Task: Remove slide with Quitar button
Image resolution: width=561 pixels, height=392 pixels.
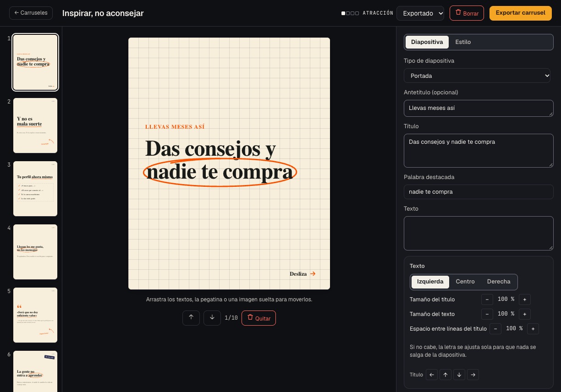Action: [x=258, y=318]
